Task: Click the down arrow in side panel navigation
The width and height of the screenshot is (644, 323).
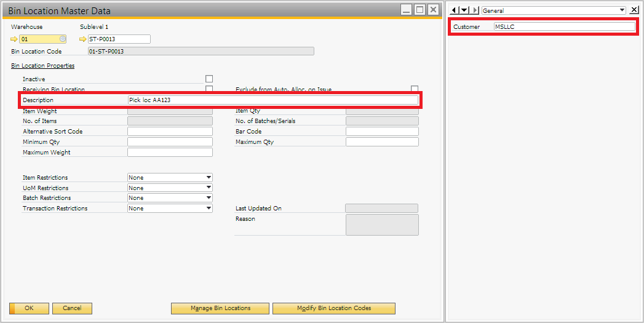Action: coord(464,10)
